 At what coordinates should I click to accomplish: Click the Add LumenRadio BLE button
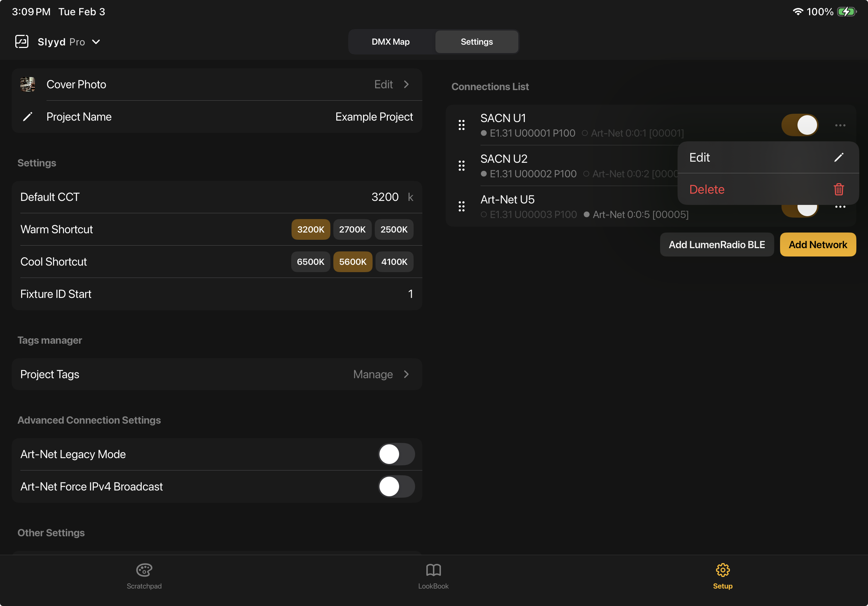point(717,245)
